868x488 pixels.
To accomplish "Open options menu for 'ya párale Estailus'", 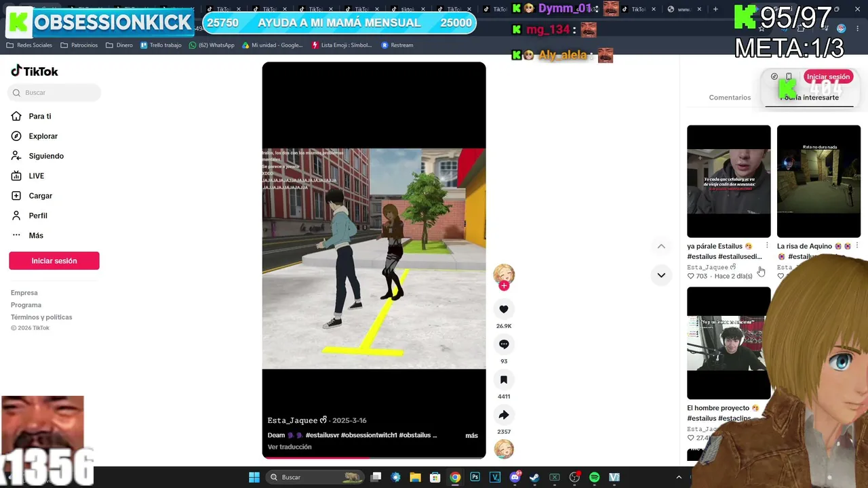I will point(767,245).
